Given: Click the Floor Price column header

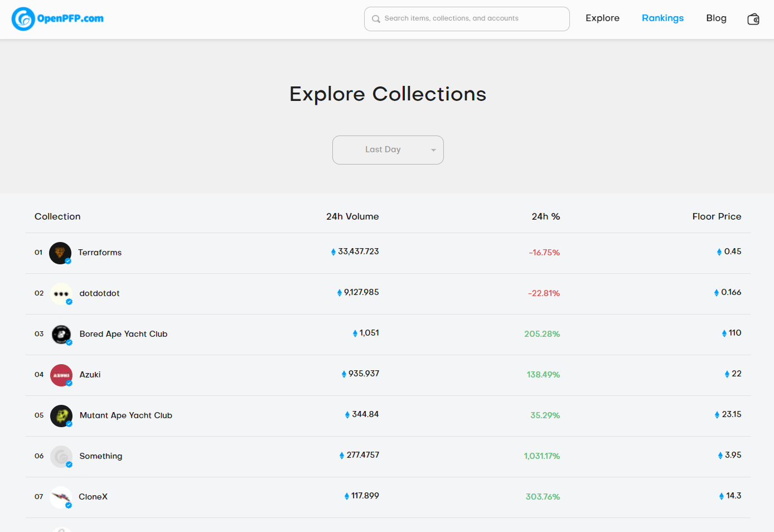Looking at the screenshot, I should 717,216.
